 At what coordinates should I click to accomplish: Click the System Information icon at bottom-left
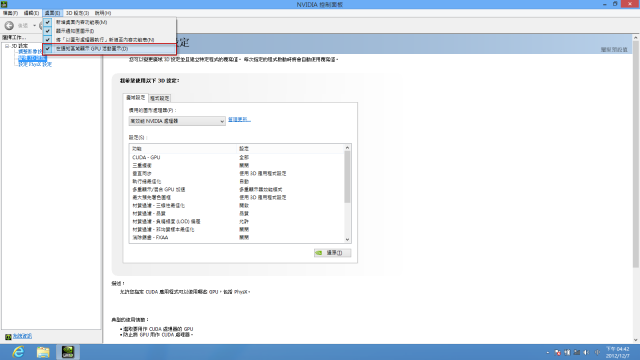pos(8,337)
